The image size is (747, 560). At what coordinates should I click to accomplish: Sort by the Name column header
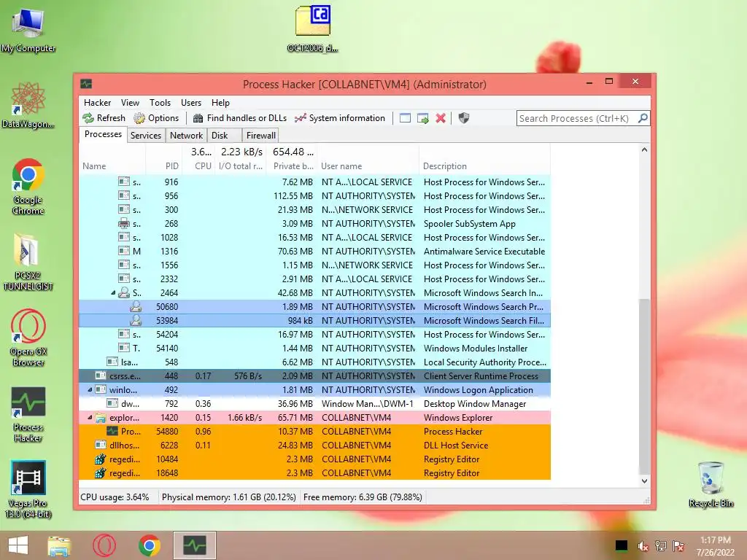(x=112, y=166)
